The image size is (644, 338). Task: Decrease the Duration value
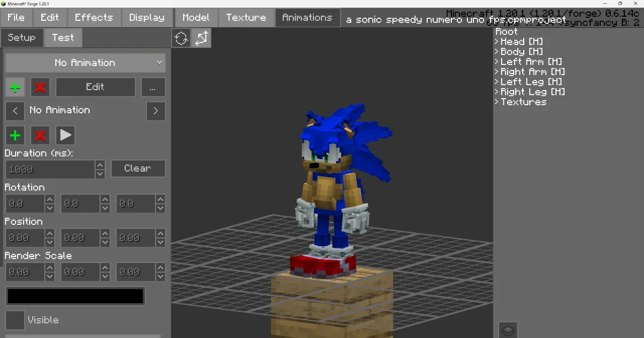(x=100, y=174)
